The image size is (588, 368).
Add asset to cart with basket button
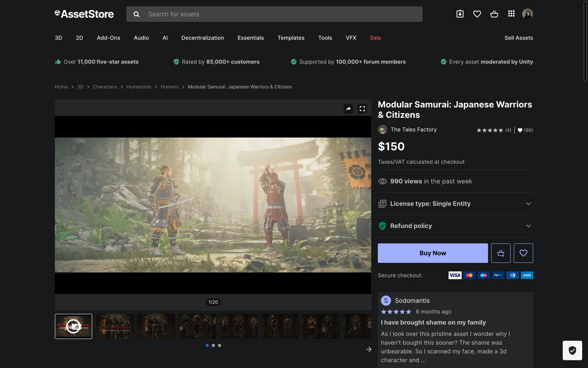pyautogui.click(x=501, y=253)
